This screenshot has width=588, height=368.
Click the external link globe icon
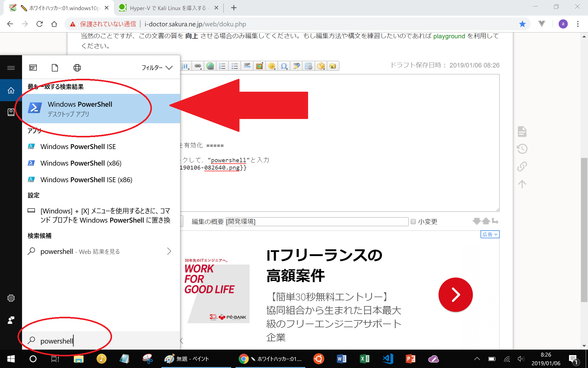click(x=210, y=66)
